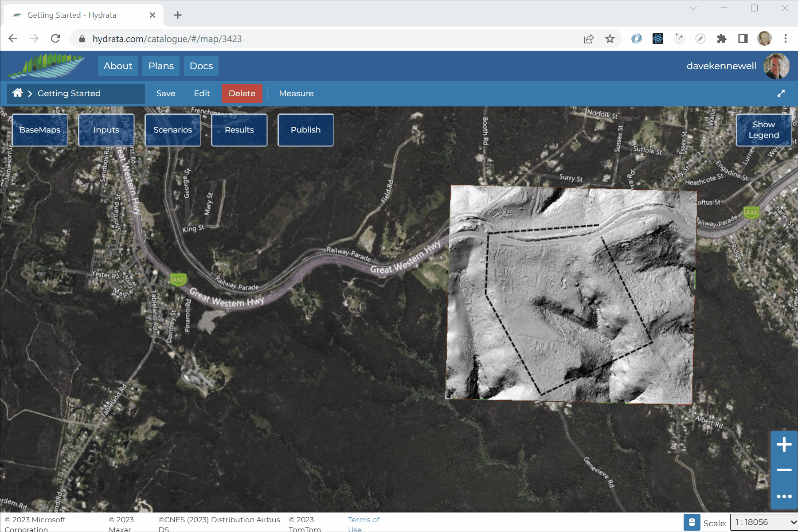Click the home icon in breadcrumb
This screenshot has height=532, width=798.
click(17, 93)
